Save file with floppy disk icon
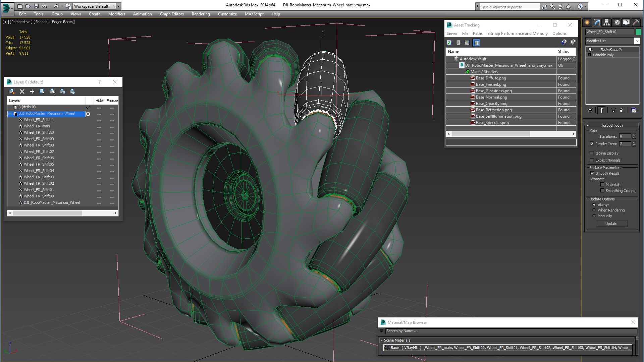The height and width of the screenshot is (362, 644). (36, 6)
